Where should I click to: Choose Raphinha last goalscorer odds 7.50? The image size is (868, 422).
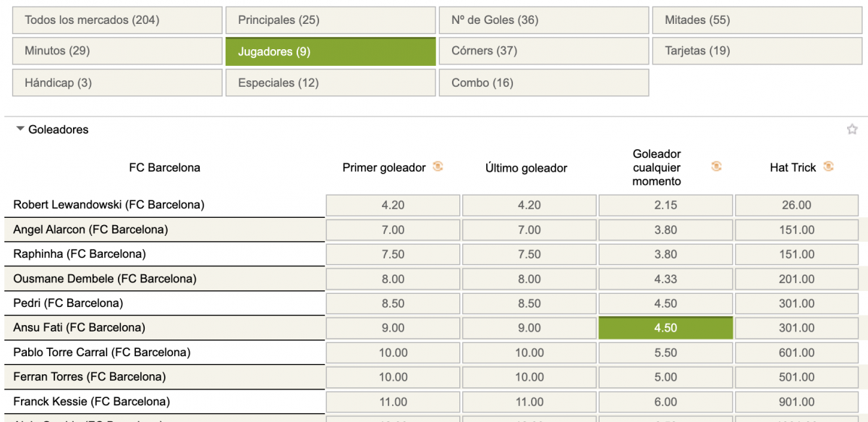click(x=529, y=254)
